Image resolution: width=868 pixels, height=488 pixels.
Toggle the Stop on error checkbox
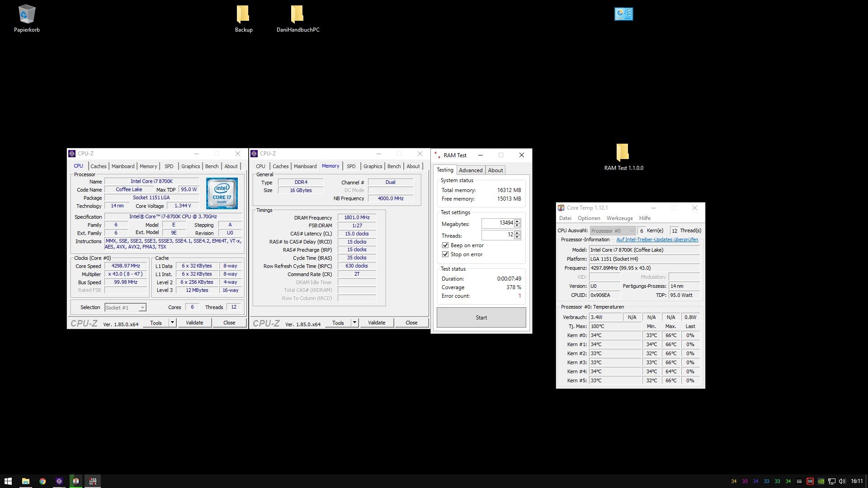(x=445, y=254)
